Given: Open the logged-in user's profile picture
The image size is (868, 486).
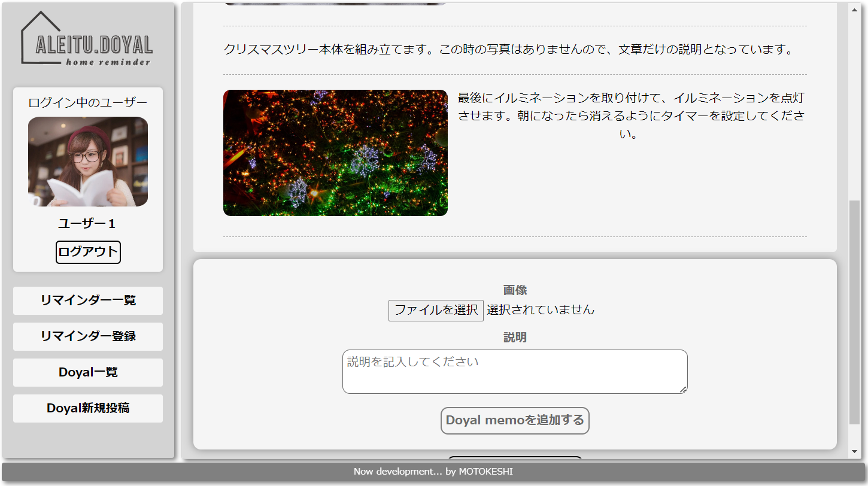Looking at the screenshot, I should (x=87, y=162).
